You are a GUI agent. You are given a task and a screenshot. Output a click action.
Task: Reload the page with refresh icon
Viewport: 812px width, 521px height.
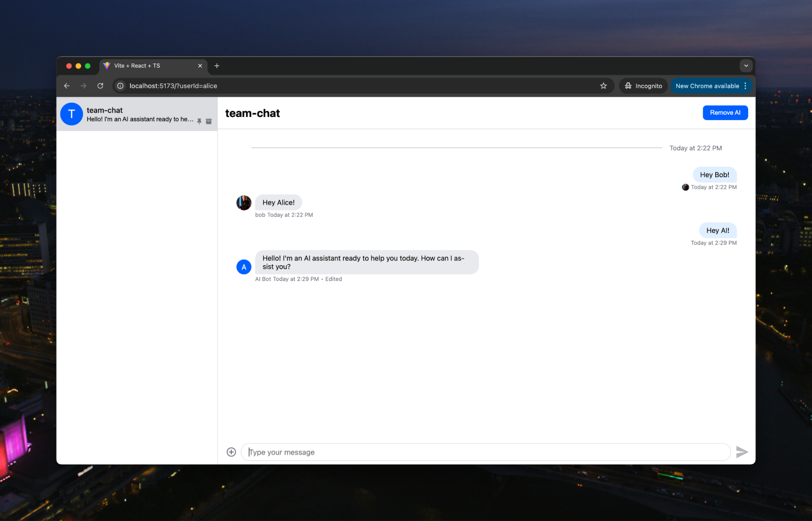[x=100, y=86]
